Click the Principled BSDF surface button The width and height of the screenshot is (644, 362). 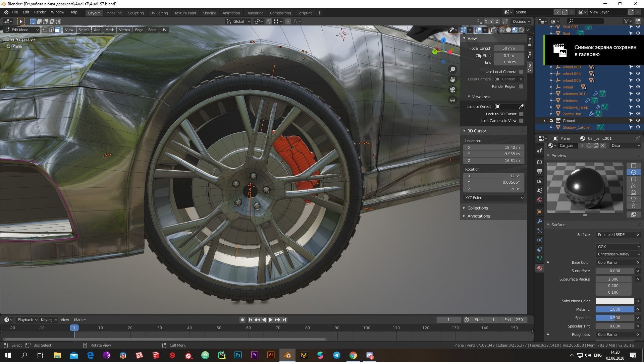click(x=615, y=235)
